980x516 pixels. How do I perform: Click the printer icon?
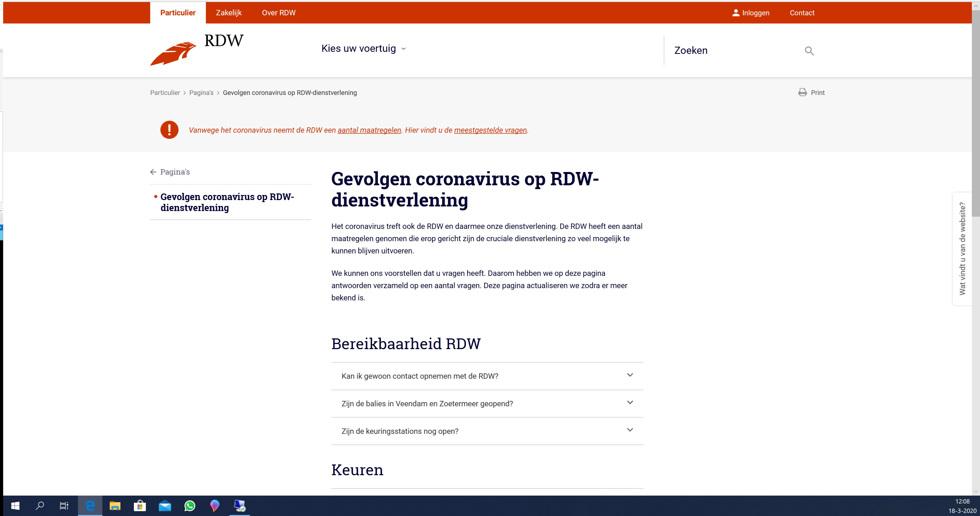tap(802, 92)
